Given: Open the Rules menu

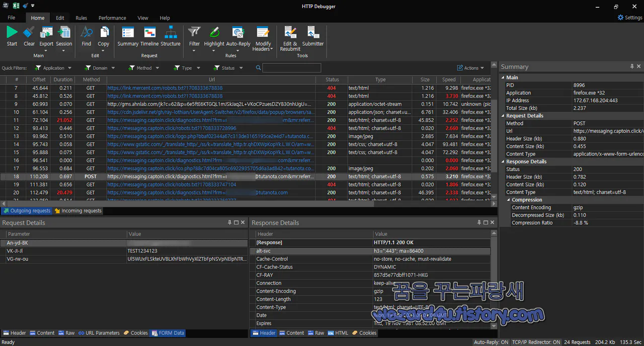Looking at the screenshot, I should (81, 18).
